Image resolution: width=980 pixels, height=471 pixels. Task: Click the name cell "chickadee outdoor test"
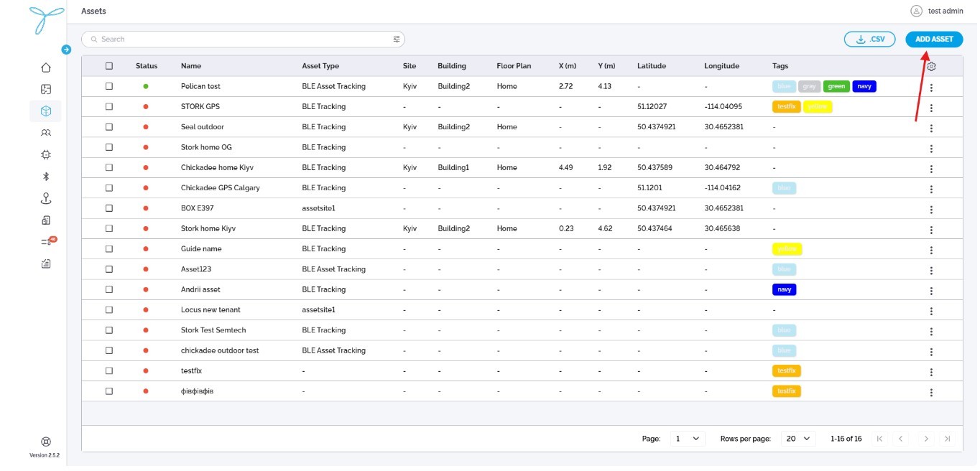tap(220, 350)
